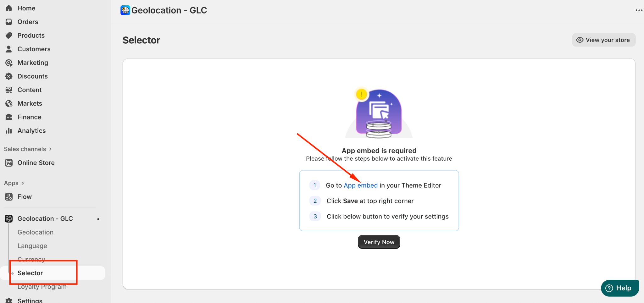Image resolution: width=644 pixels, height=303 pixels.
Task: Click the Geolocation - GLC sidebar app icon
Action: [9, 218]
